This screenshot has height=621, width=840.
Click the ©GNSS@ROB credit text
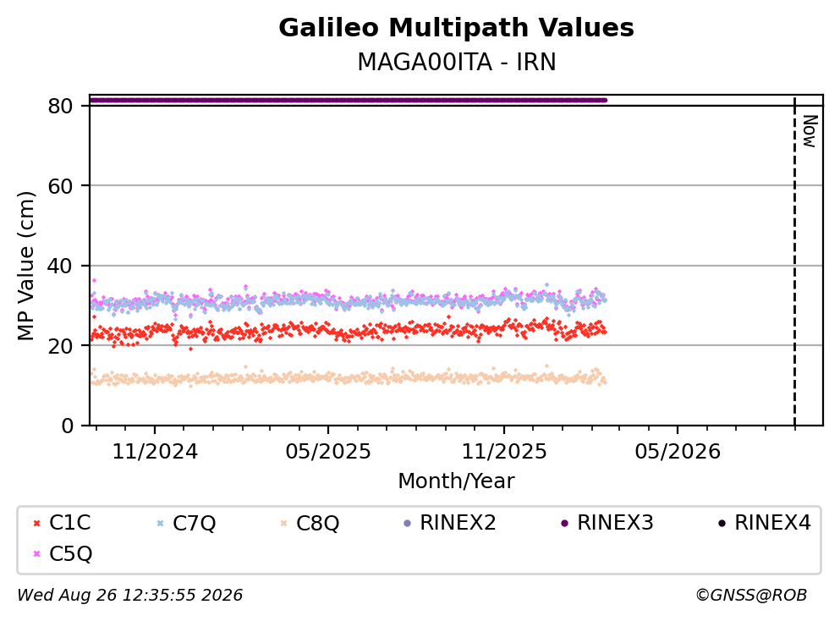pos(751,595)
